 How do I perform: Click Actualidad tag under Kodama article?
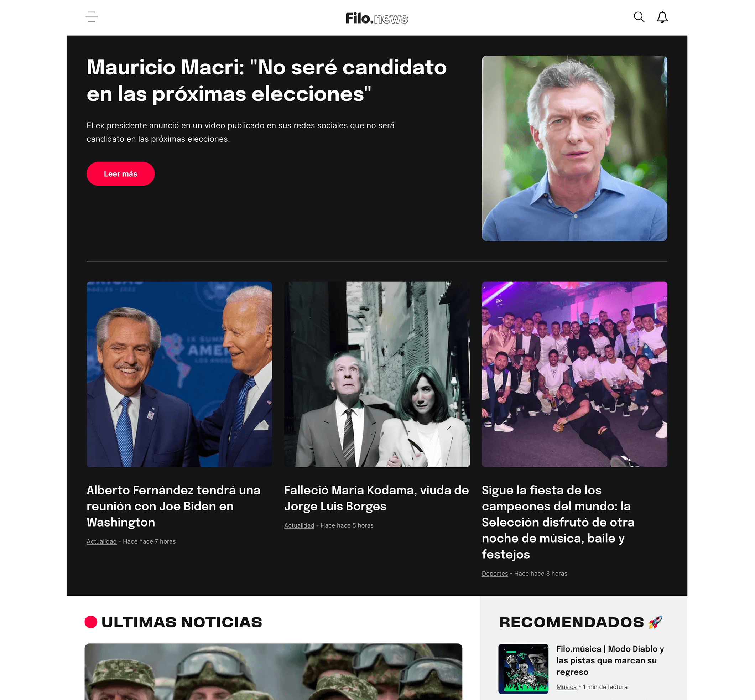(299, 526)
